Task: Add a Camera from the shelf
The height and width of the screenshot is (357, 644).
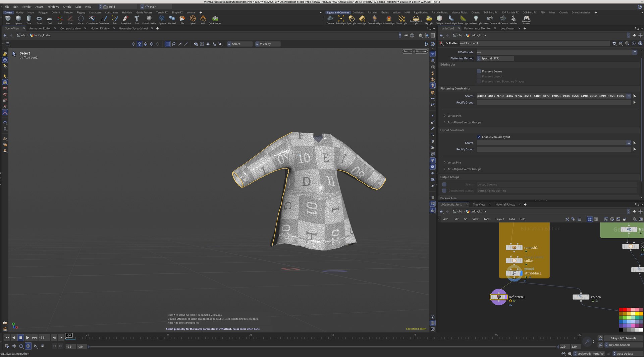Action: 330,19
